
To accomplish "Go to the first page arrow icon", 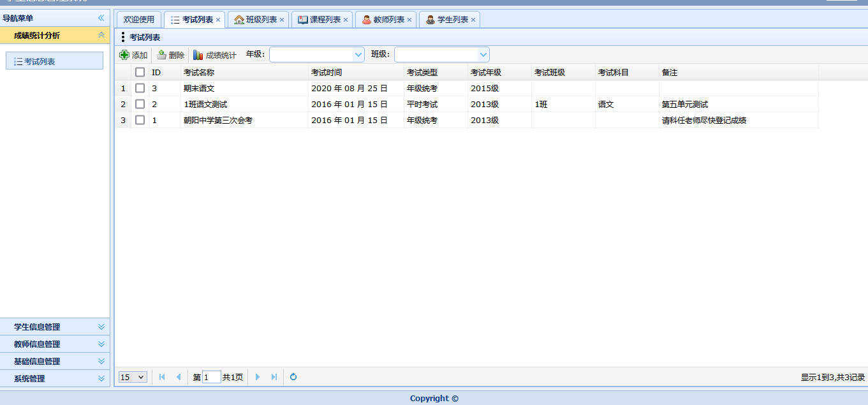I will pos(162,377).
